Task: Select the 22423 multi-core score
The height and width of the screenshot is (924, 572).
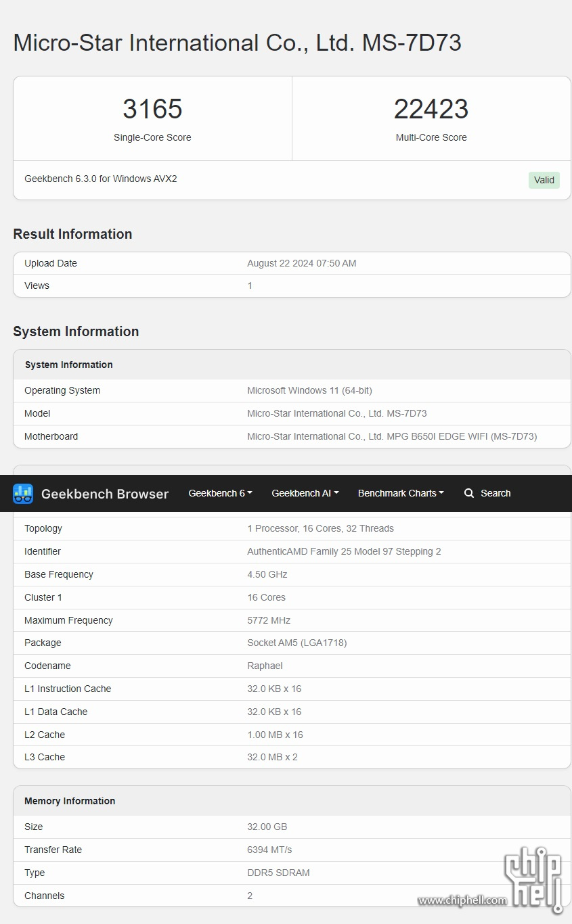Action: tap(431, 109)
